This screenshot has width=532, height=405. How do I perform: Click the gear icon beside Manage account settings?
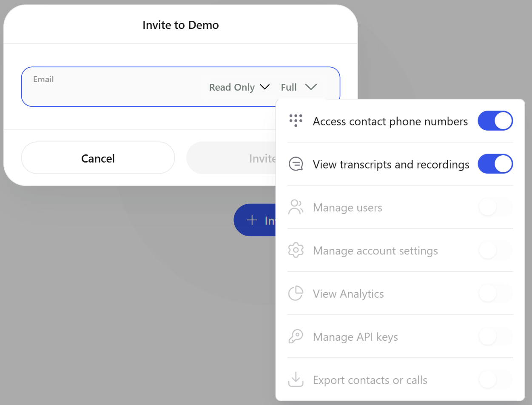[296, 250]
